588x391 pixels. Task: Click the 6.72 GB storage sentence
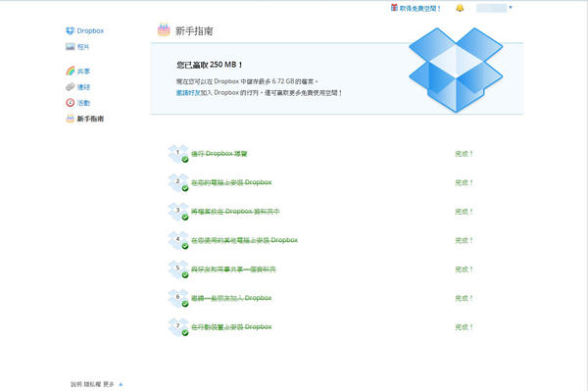pos(247,81)
